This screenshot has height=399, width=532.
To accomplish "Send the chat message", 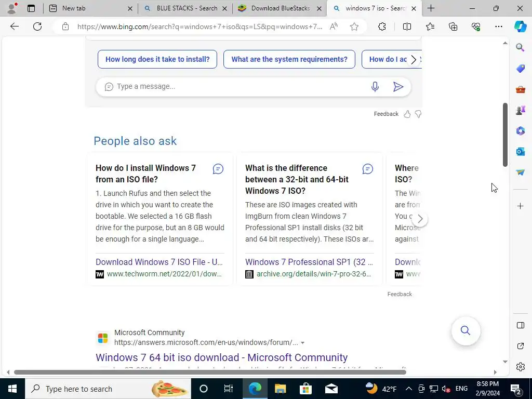I will 398,87.
